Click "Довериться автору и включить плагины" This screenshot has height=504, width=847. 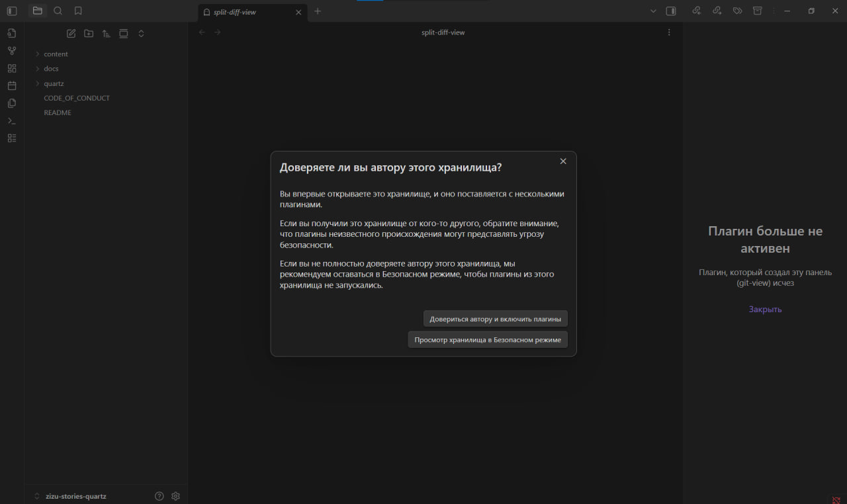(495, 319)
